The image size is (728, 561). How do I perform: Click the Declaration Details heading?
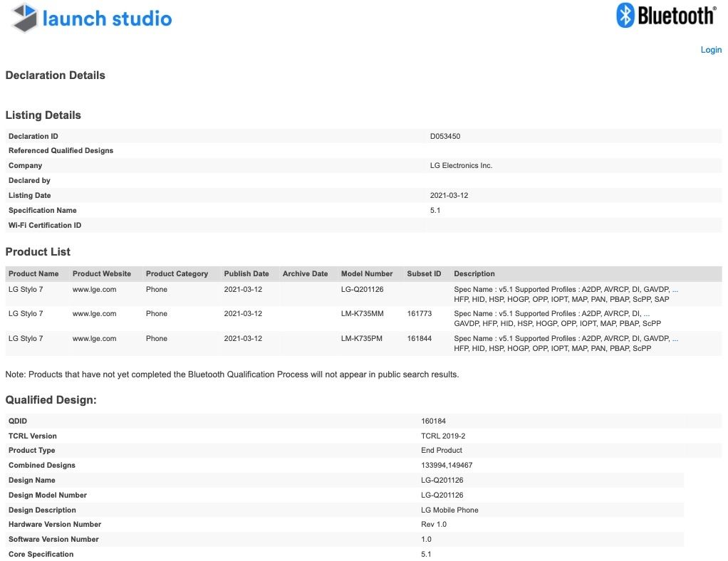point(56,75)
